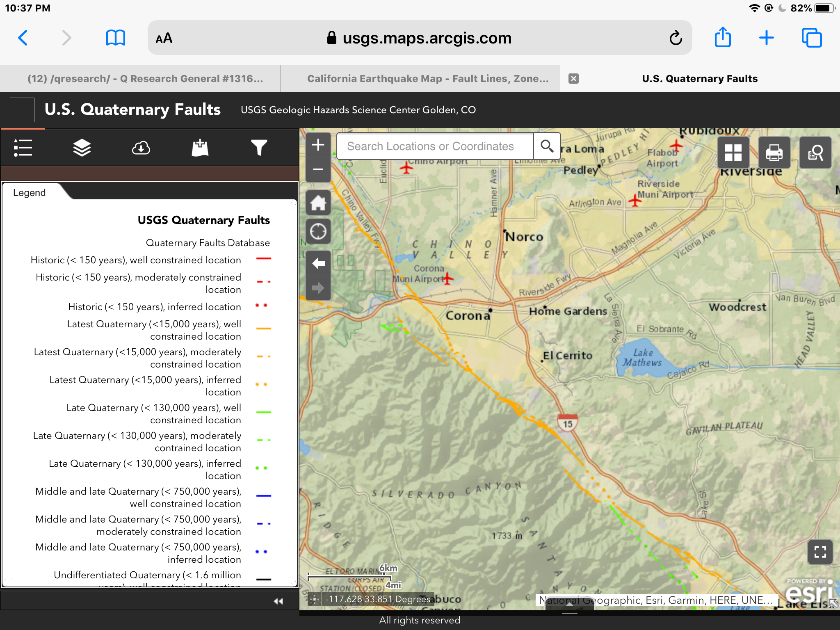This screenshot has height=630, width=840.
Task: Open the Layer List icon
Action: point(82,148)
